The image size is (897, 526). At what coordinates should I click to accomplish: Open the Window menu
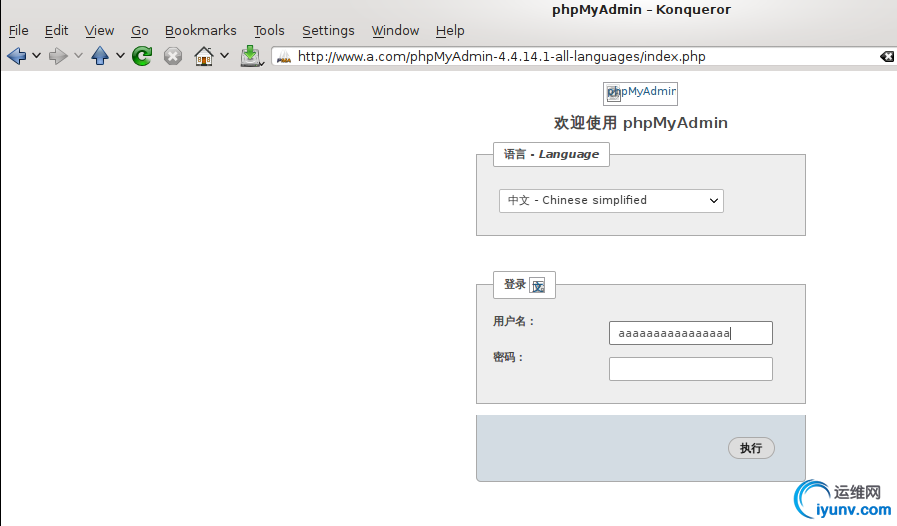pos(395,30)
